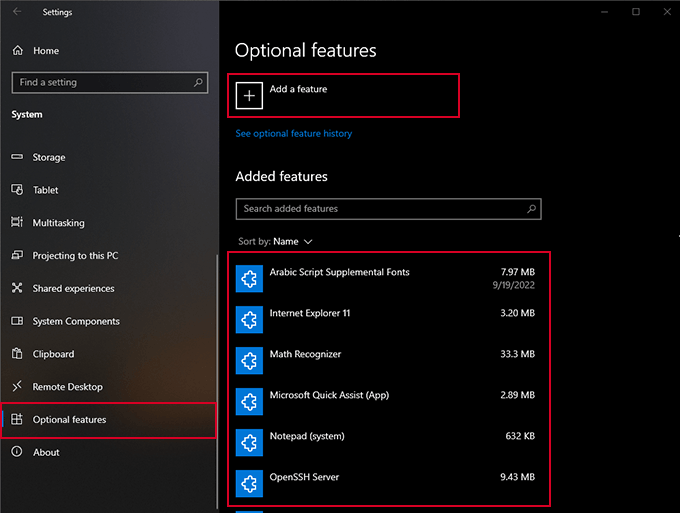Click the sidebar vertical scrollbar
Screen dimensions: 680x513
click(217, 382)
